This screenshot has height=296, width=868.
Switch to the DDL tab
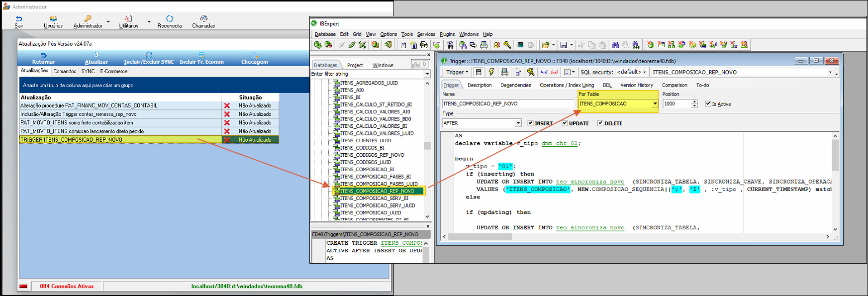click(x=607, y=85)
